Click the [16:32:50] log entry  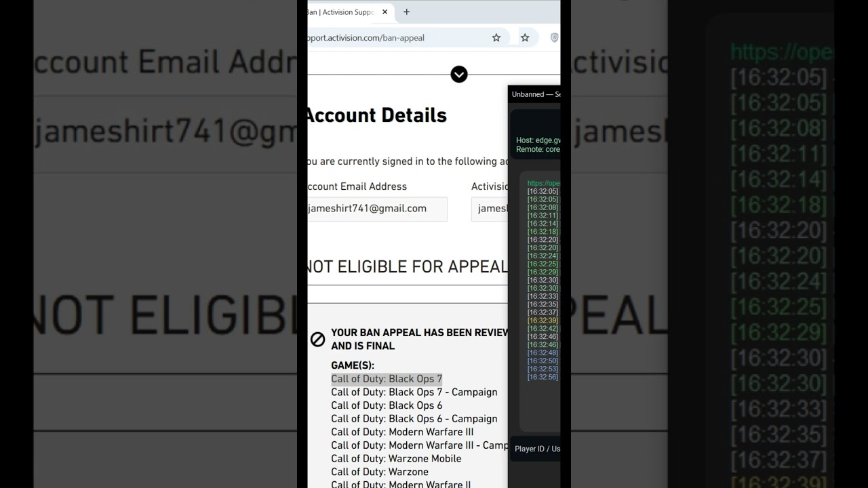pyautogui.click(x=542, y=361)
